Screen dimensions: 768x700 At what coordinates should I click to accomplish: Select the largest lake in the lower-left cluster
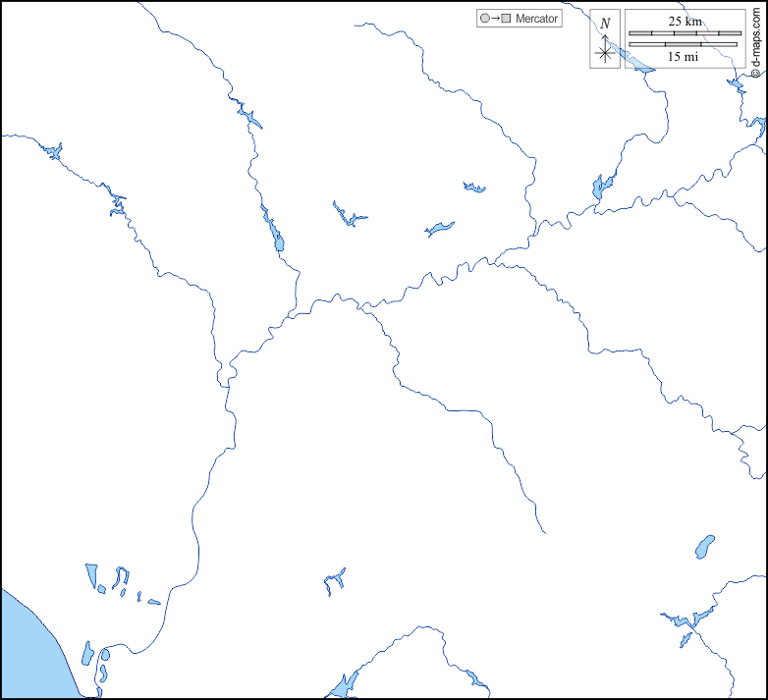point(92,575)
